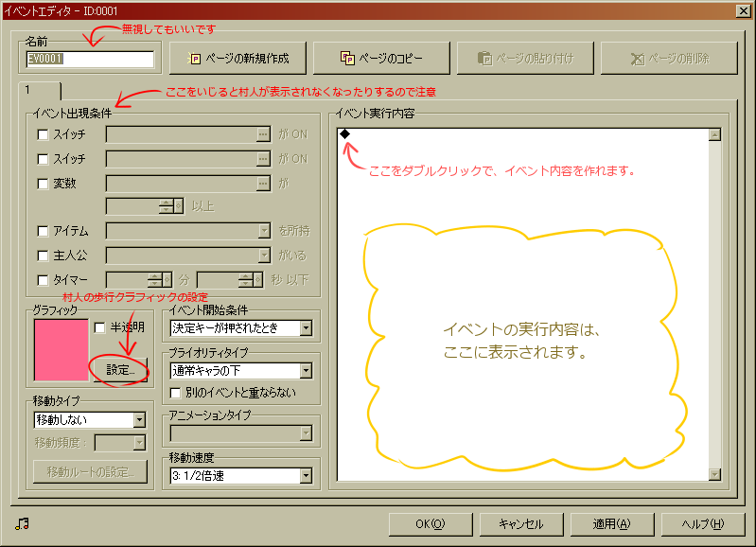Image resolution: width=756 pixels, height=547 pixels.
Task: Enable 別のイベントと重ならない checkbox
Action: tap(175, 392)
